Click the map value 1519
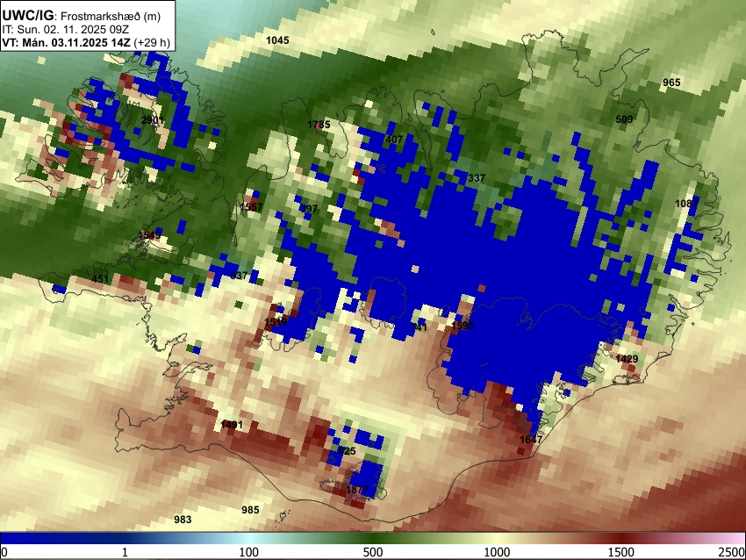This screenshot has height=560, width=746. (x=276, y=322)
